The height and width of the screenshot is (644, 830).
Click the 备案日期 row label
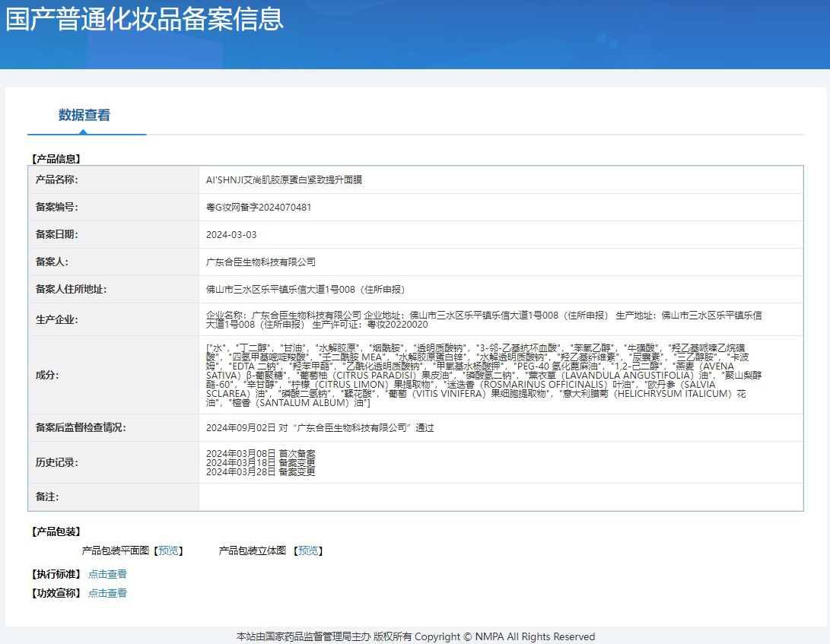pyautogui.click(x=56, y=234)
